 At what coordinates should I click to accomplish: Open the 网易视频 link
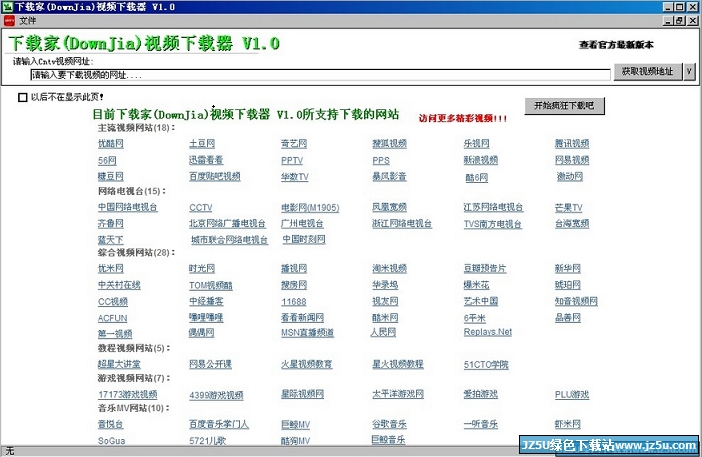[x=572, y=160]
